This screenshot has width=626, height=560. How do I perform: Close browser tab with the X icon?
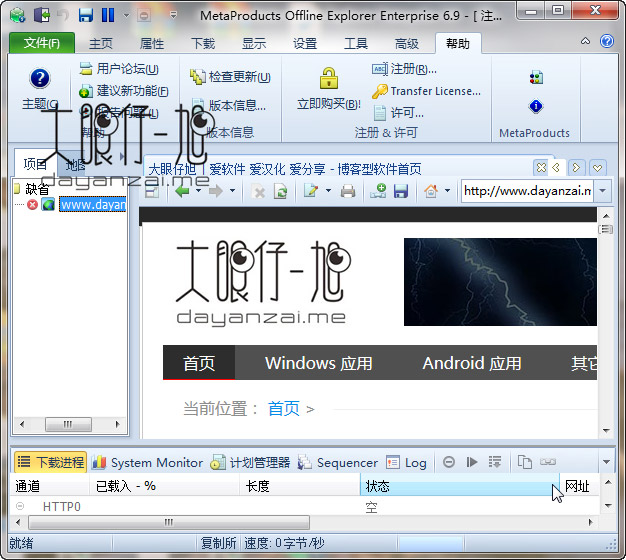pyautogui.click(x=541, y=168)
